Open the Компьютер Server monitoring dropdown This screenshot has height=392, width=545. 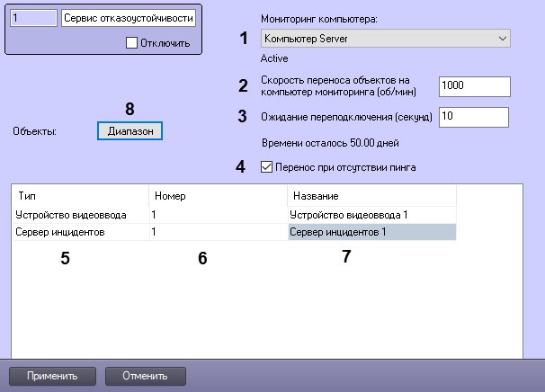point(384,39)
